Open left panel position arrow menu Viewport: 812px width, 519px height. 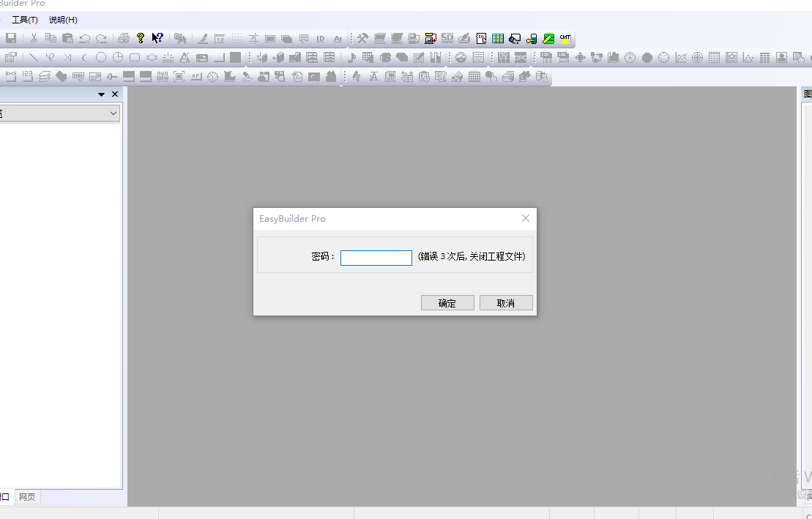(101, 94)
